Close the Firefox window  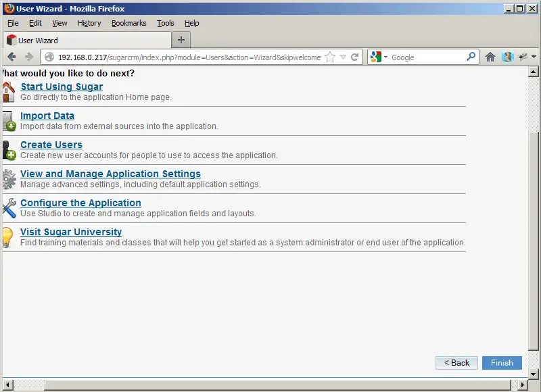click(x=532, y=9)
